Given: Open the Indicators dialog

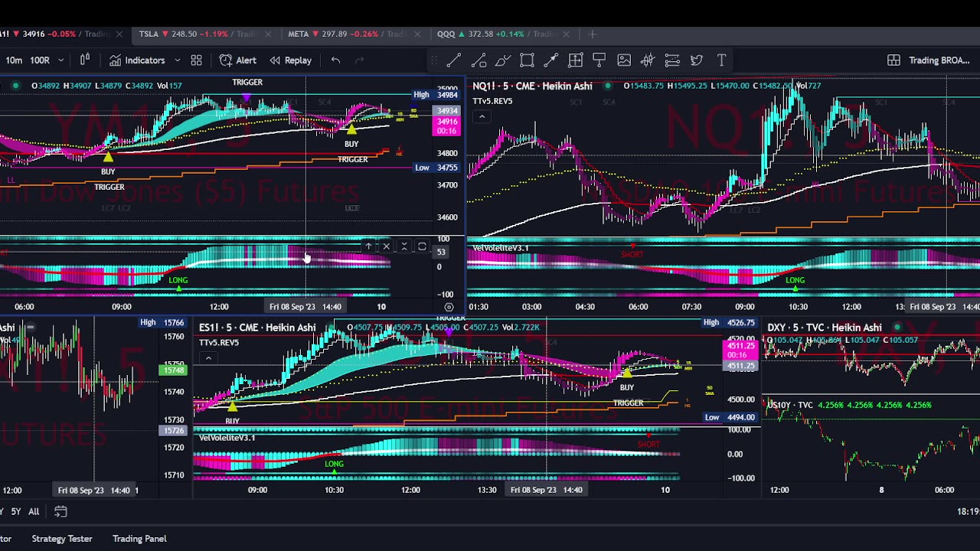Looking at the screenshot, I should [137, 60].
